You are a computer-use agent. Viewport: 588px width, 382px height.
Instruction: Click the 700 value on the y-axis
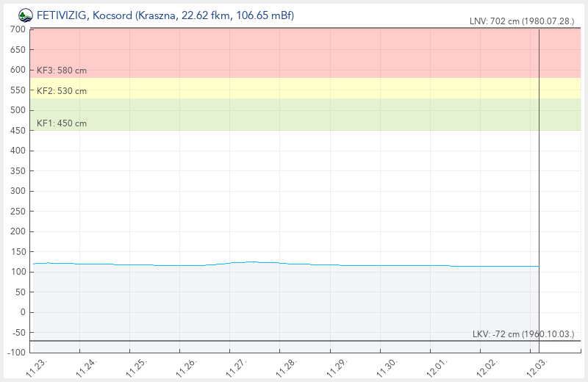pyautogui.click(x=18, y=29)
